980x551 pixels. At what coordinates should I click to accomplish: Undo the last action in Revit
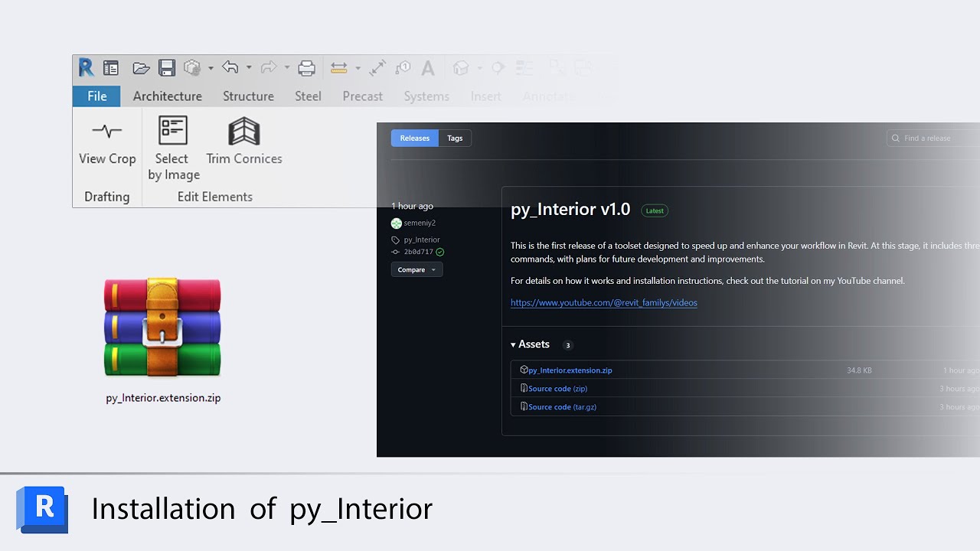(230, 67)
